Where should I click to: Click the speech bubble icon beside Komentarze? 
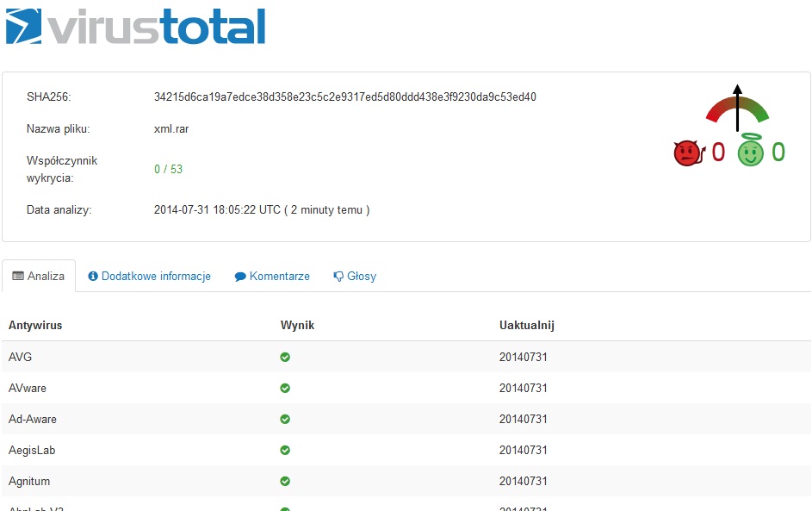[x=239, y=277]
